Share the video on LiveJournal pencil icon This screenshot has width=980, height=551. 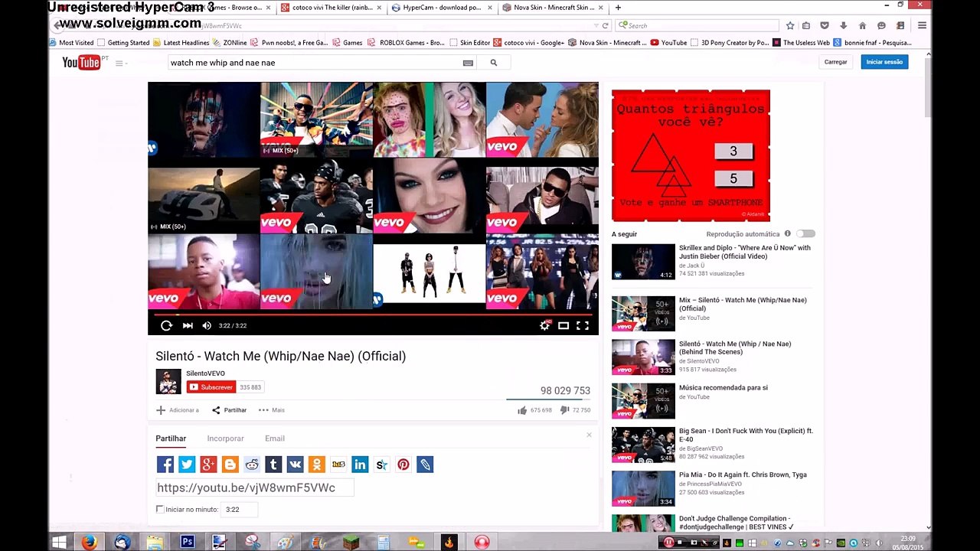pos(425,465)
